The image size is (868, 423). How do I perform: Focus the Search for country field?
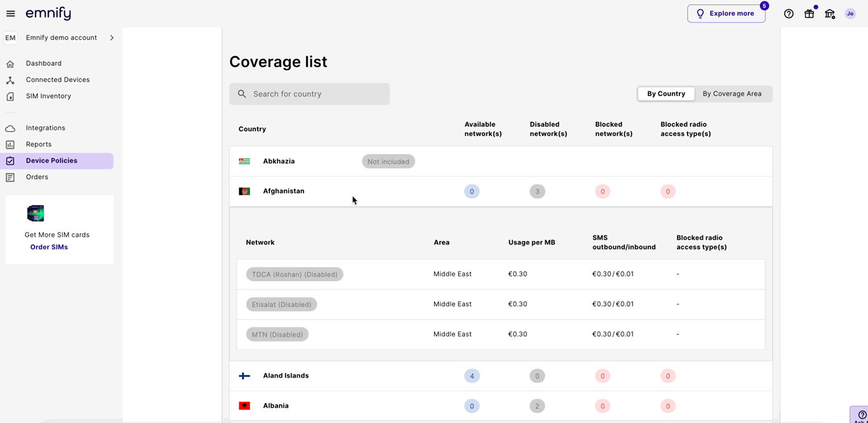309,94
